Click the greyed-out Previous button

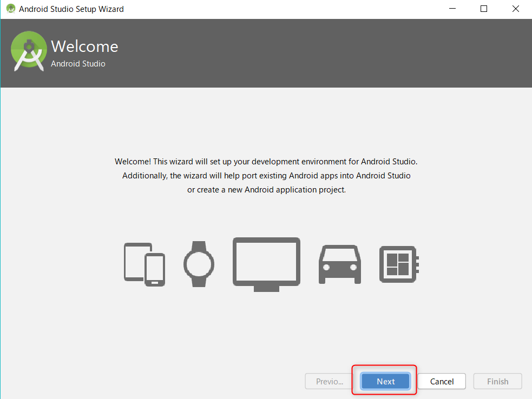pos(330,381)
